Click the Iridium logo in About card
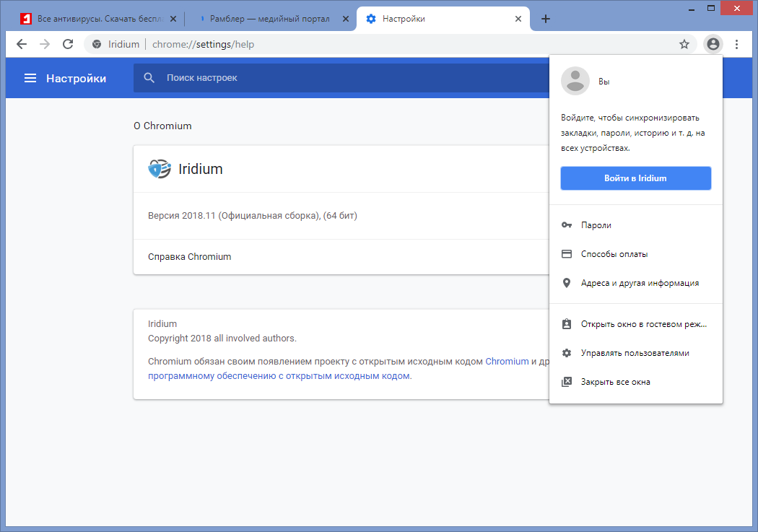Screen dimensions: 758x532 coord(160,169)
